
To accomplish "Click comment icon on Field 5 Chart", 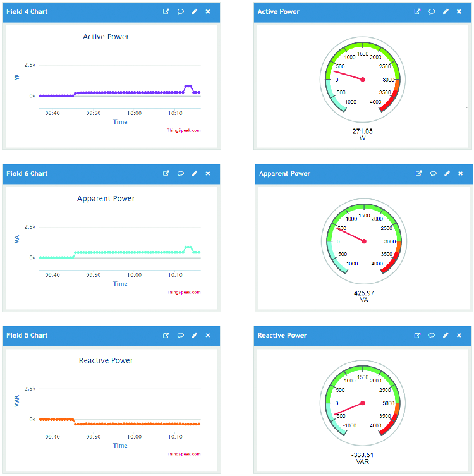I will click(x=180, y=336).
